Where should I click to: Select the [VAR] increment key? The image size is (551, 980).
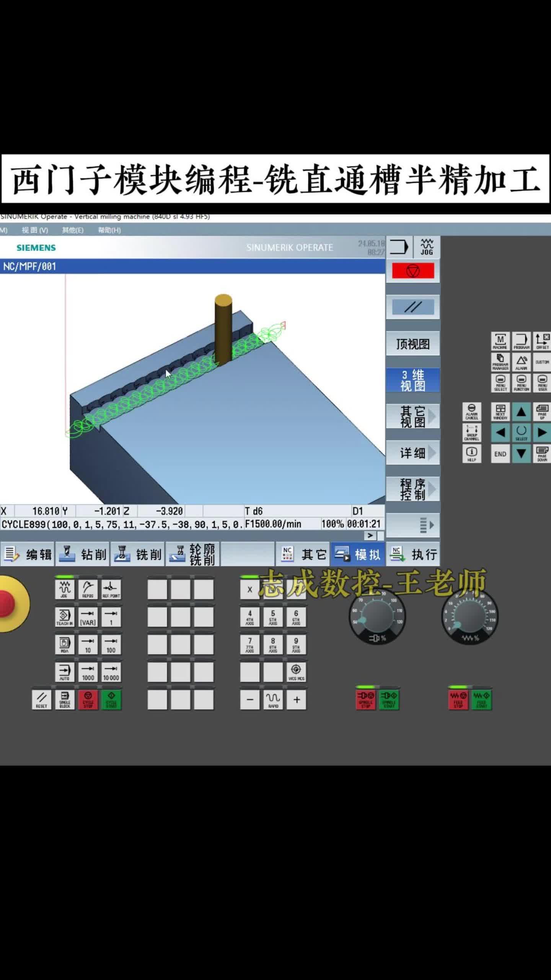pos(88,617)
